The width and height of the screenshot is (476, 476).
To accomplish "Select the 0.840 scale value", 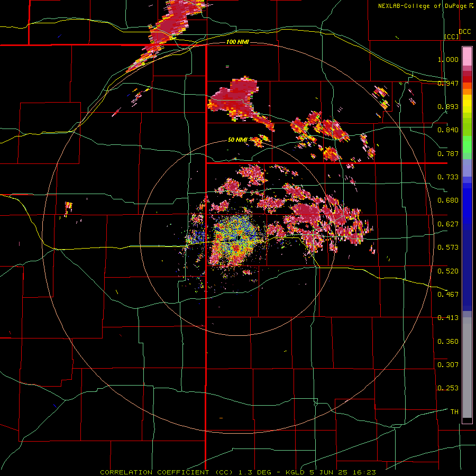I will tap(448, 130).
